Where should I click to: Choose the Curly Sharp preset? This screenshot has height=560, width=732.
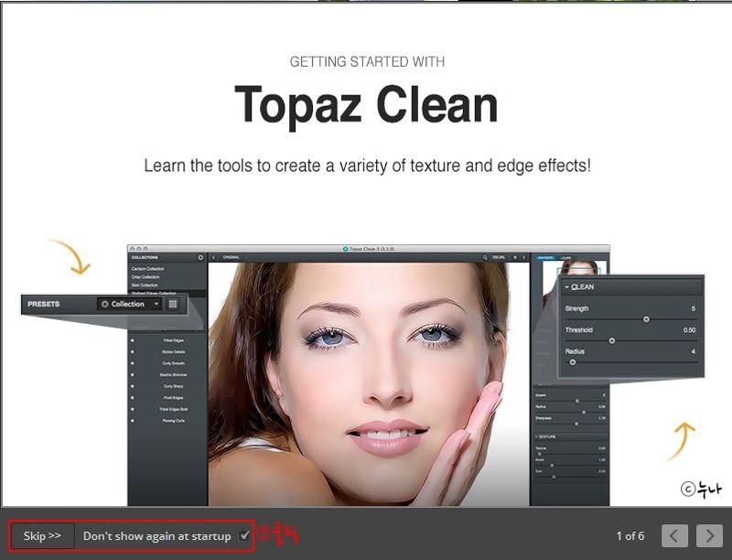[173, 386]
